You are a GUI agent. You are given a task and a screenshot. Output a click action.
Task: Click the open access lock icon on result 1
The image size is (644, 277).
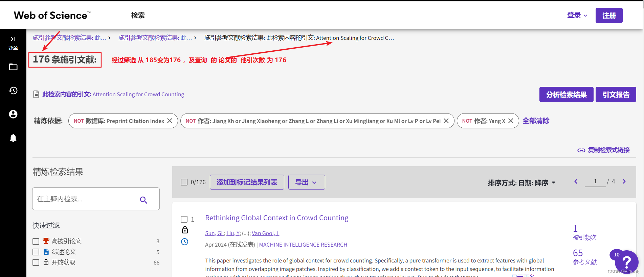point(185,230)
